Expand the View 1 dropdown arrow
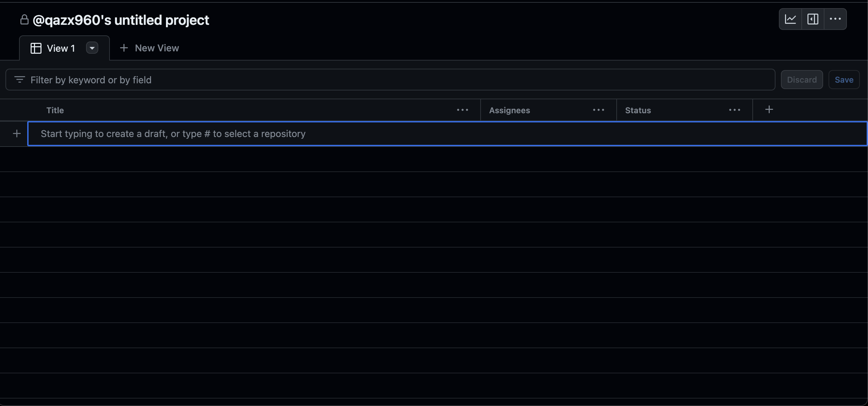Image resolution: width=868 pixels, height=406 pixels. (92, 48)
